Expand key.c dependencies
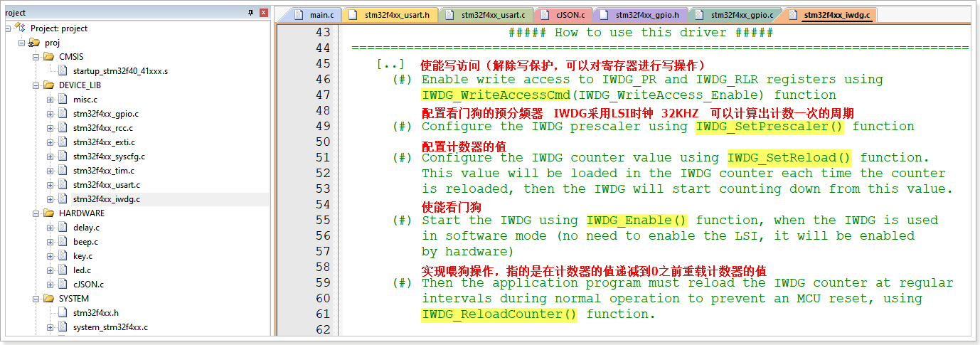 click(x=50, y=256)
